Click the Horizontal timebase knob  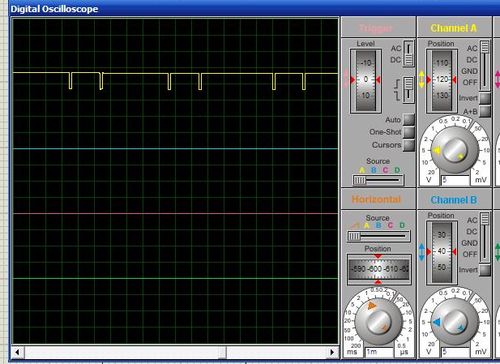pyautogui.click(x=378, y=321)
